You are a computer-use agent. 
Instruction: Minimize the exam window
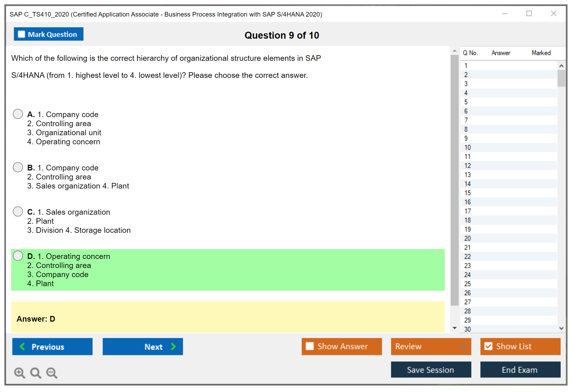click(505, 14)
